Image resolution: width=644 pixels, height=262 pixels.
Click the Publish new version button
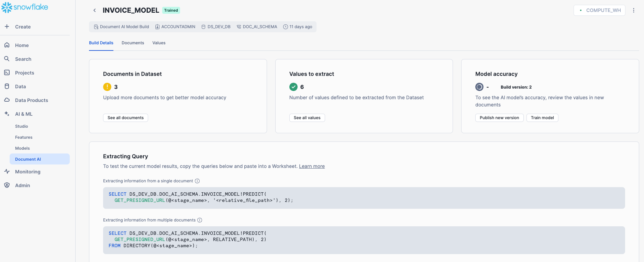(499, 118)
